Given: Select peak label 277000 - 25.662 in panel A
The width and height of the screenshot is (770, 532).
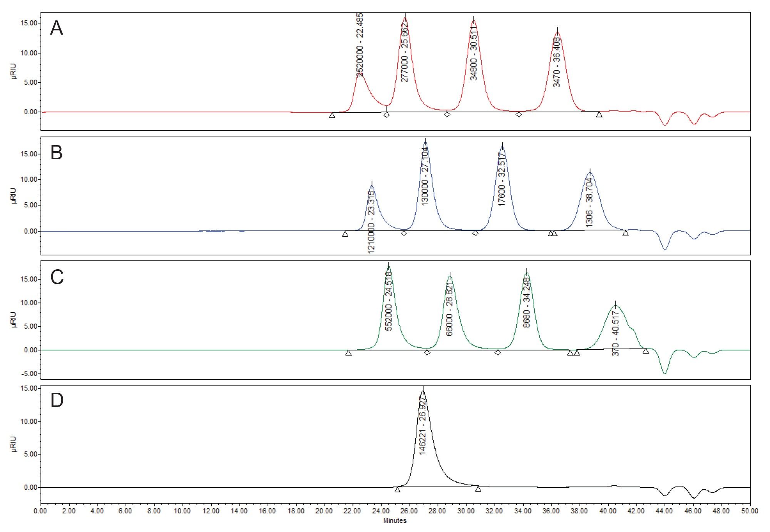Looking at the screenshot, I should (404, 53).
